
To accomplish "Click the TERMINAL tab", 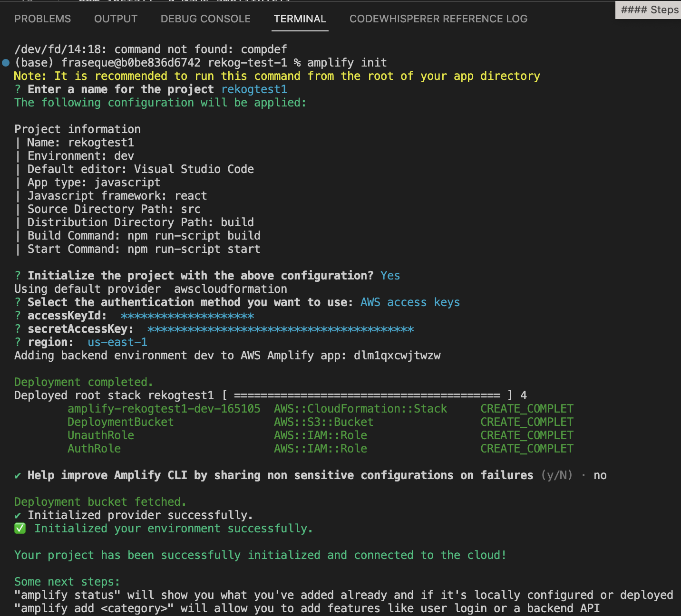I will point(300,19).
